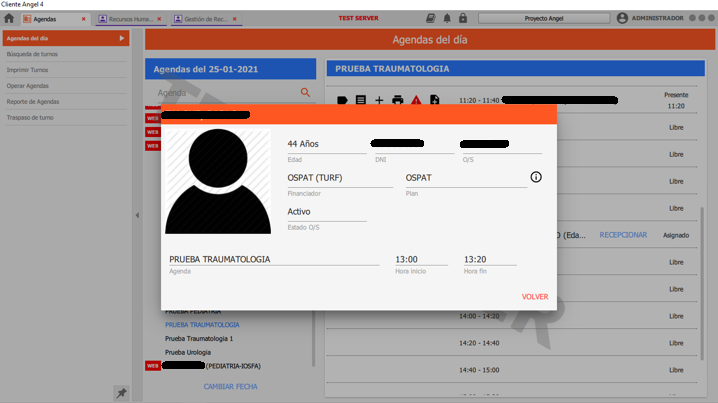The height and width of the screenshot is (403, 718).
Task: Close the Agendas tab
Action: tap(83, 19)
